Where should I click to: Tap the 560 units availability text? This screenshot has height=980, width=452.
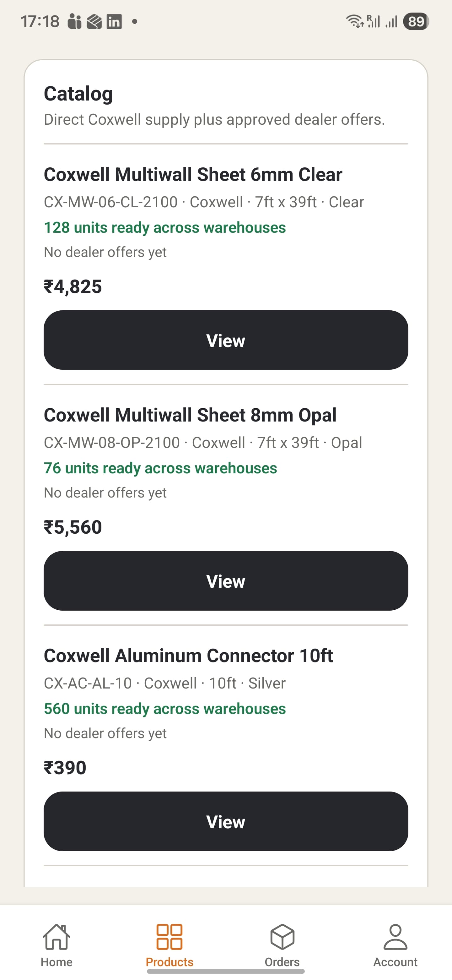pyautogui.click(x=164, y=708)
